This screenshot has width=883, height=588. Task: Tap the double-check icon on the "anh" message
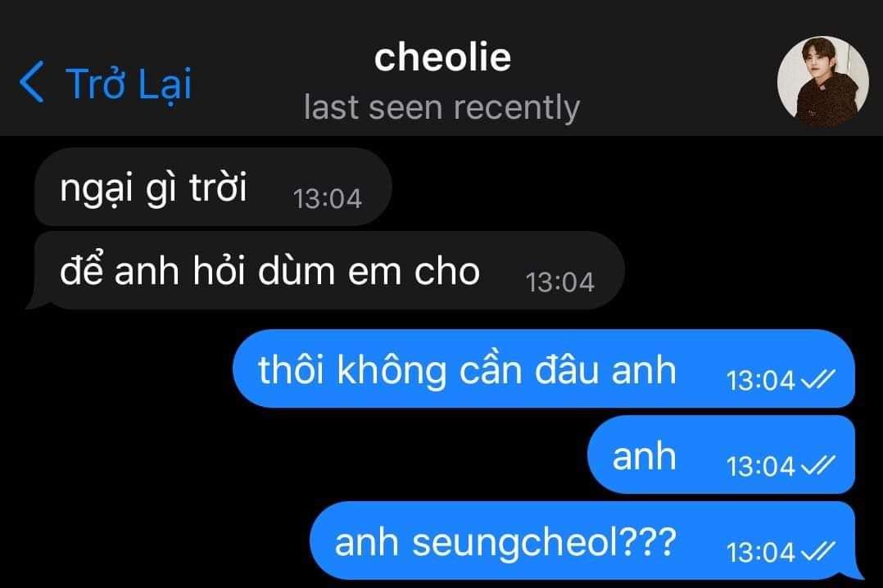[x=818, y=465]
